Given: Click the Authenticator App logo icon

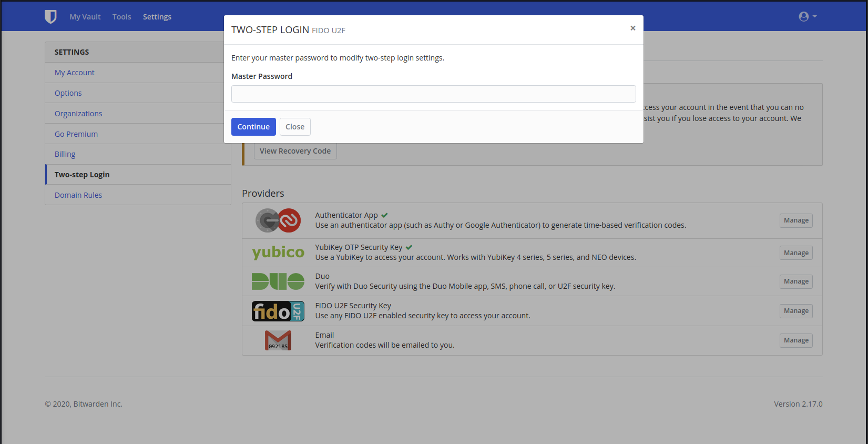Looking at the screenshot, I should click(278, 220).
